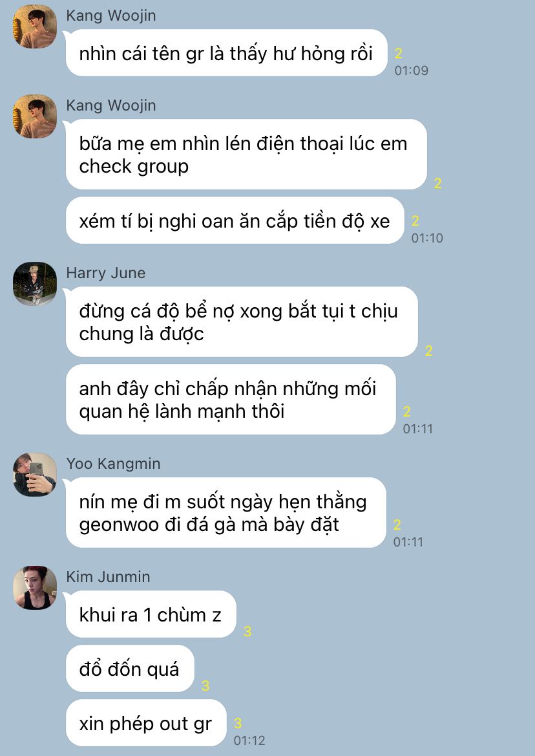This screenshot has height=756, width=535.
Task: Select the first 'Kang Woojin' sender name
Action: [x=110, y=16]
